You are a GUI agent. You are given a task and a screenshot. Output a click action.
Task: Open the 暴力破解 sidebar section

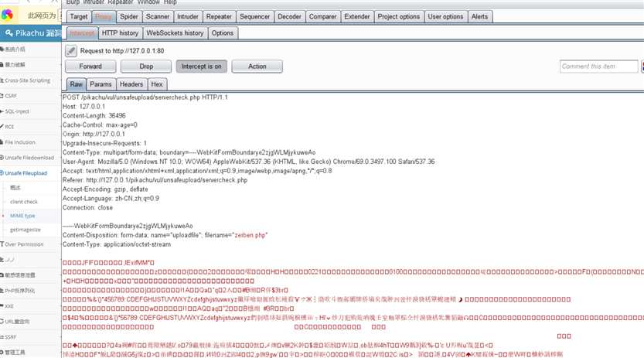pyautogui.click(x=15, y=65)
